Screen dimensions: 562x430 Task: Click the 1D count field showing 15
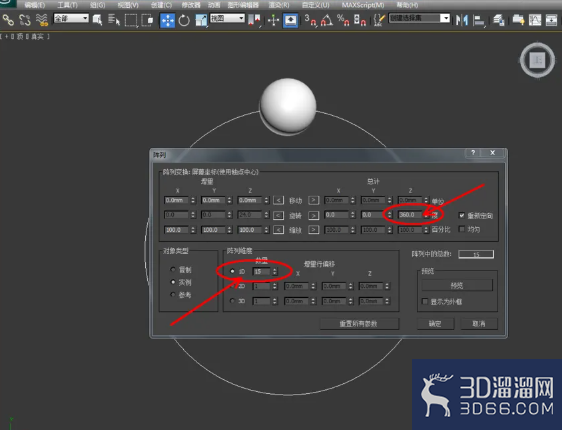point(261,272)
